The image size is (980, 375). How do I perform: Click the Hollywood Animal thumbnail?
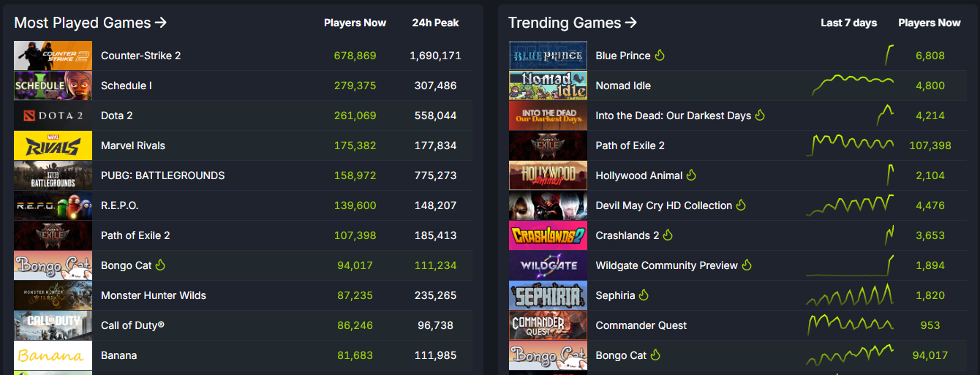(x=548, y=175)
